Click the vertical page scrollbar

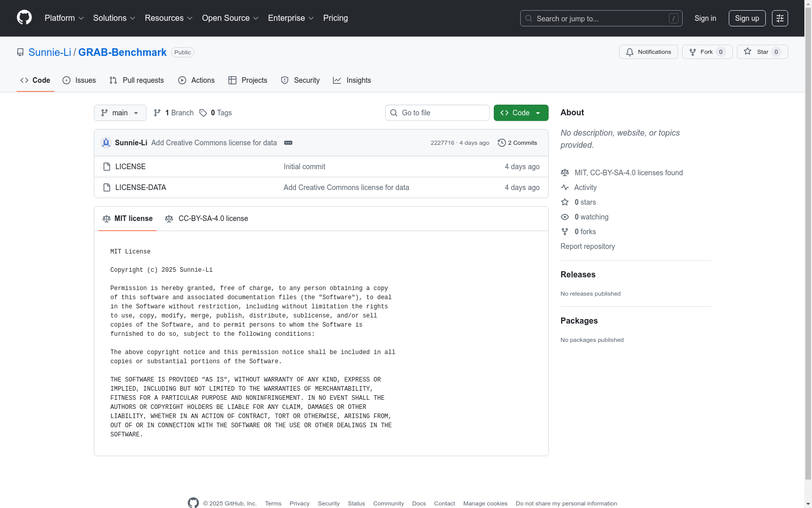tap(808, 244)
